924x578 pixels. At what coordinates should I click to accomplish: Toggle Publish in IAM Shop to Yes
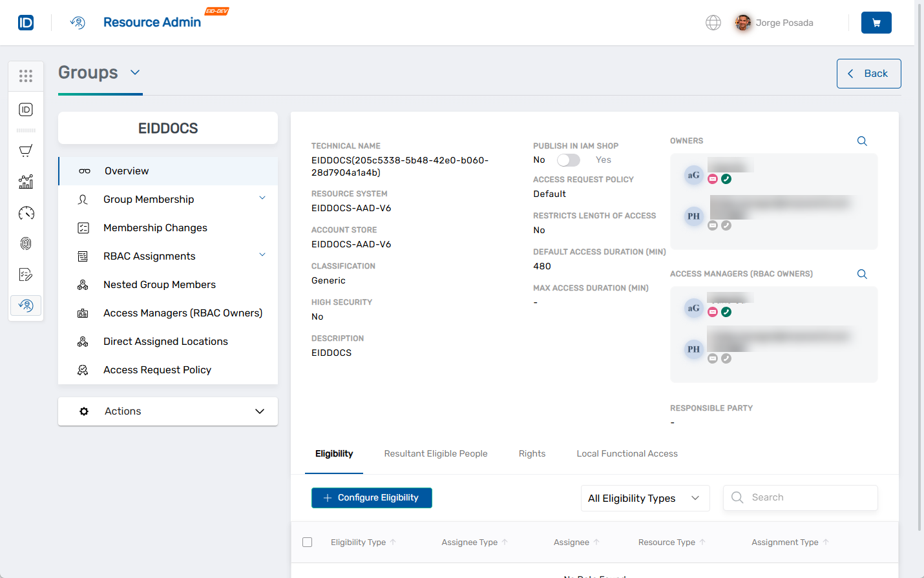point(569,160)
